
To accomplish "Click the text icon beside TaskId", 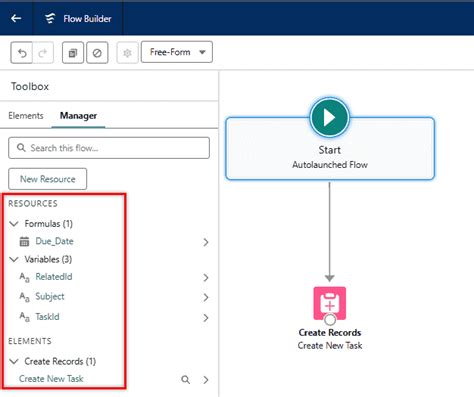I will click(24, 317).
